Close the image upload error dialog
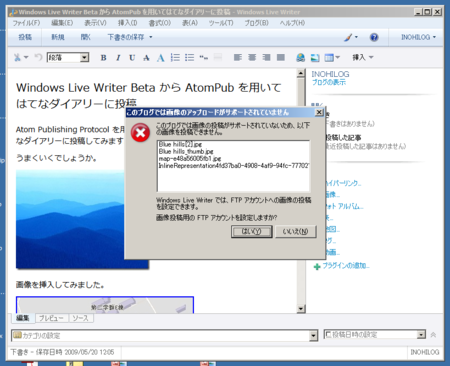The image size is (450, 366). click(x=319, y=112)
